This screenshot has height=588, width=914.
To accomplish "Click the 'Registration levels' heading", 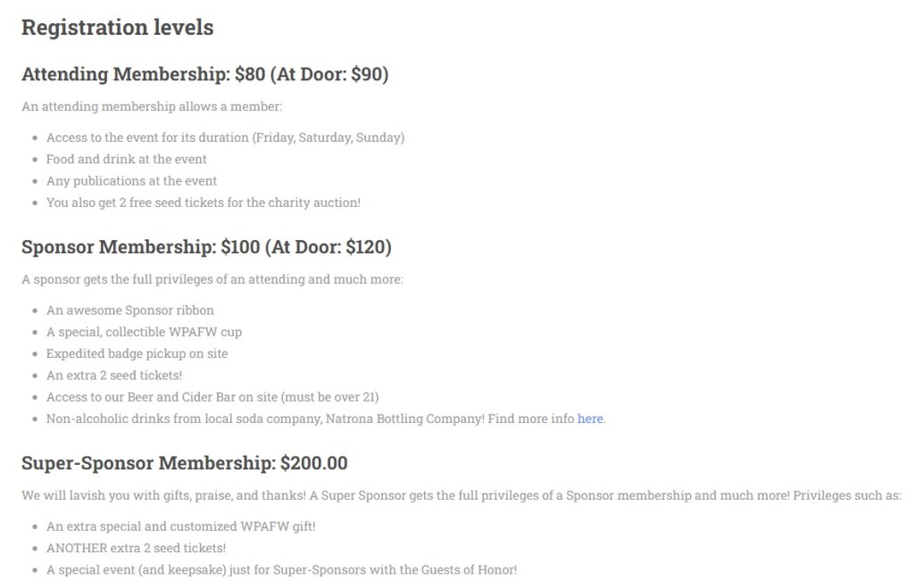I will click(117, 28).
